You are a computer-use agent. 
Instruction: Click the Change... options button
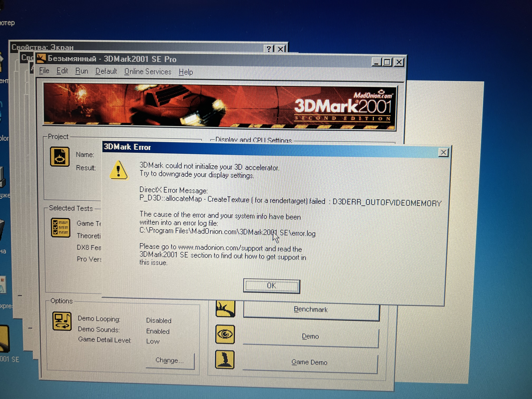170,360
